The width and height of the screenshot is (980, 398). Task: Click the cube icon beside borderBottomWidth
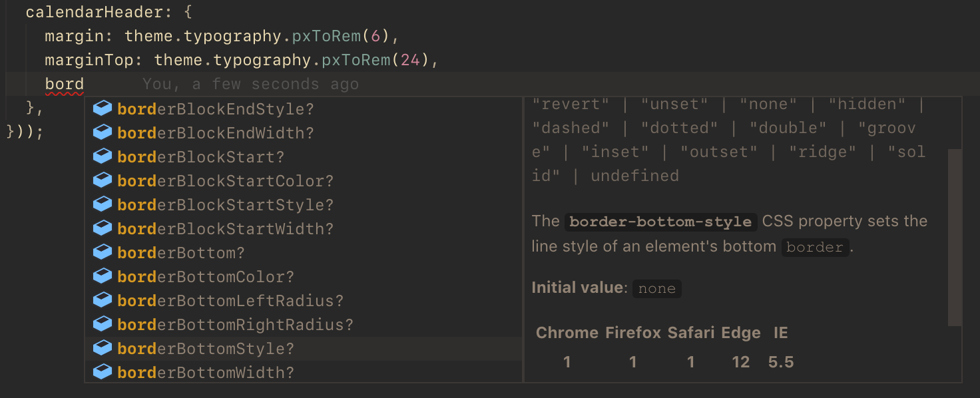tap(102, 372)
